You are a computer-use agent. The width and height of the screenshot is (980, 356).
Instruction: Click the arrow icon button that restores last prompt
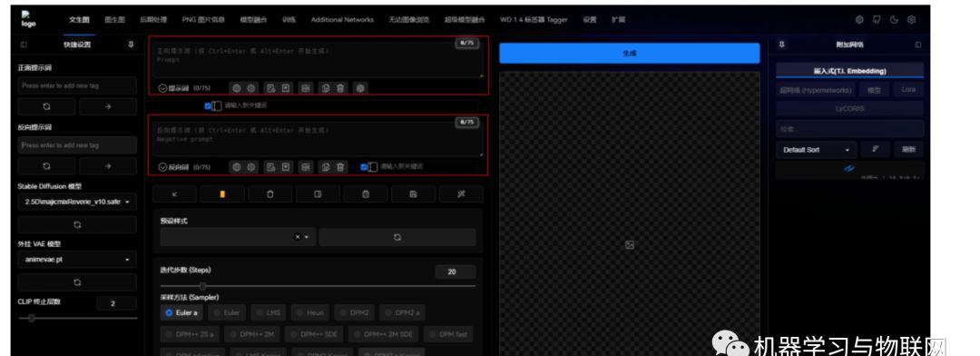pyautogui.click(x=174, y=194)
